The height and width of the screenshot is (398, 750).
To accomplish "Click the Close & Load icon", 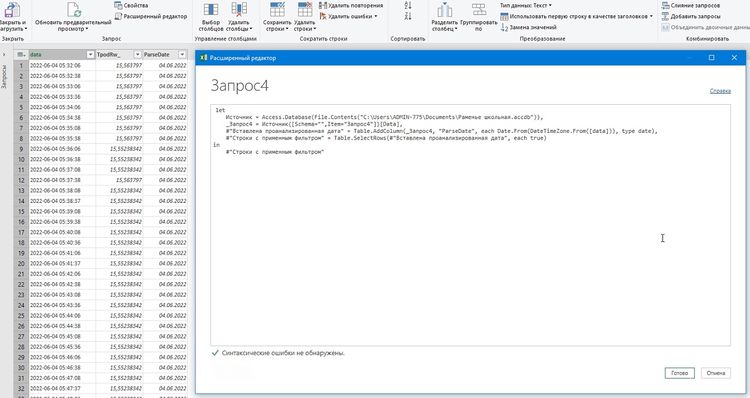I will (13, 10).
